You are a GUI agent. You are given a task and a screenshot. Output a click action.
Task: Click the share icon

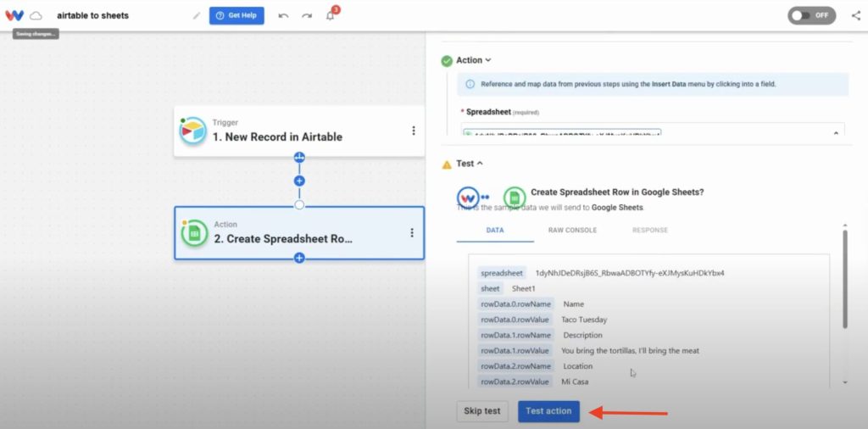856,15
